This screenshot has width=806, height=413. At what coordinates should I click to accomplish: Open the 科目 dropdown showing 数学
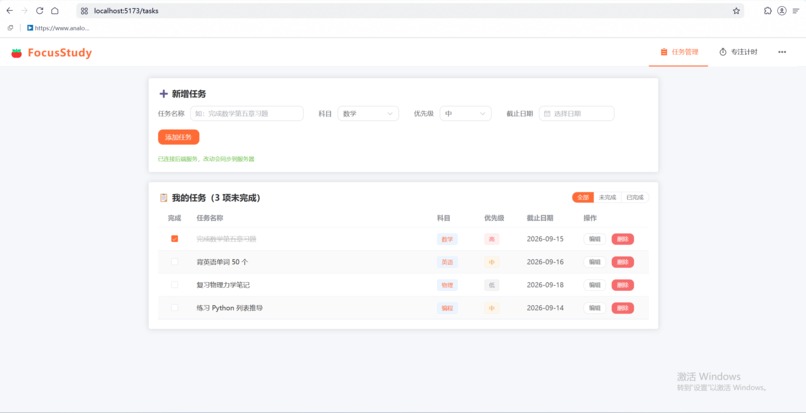[x=368, y=114]
